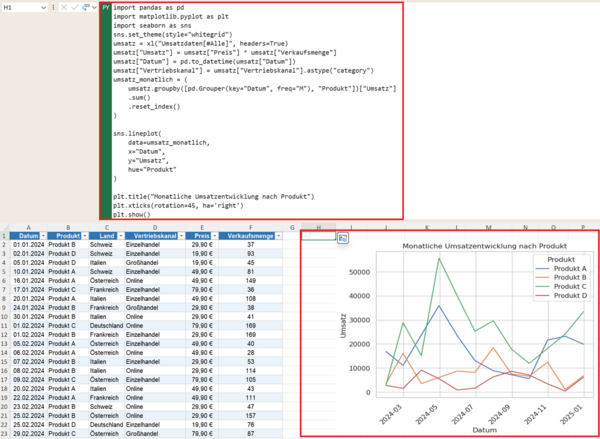Viewport: 600px width, 439px height.
Task: Open the Name Box dropdown showing H1
Action: 43,7
